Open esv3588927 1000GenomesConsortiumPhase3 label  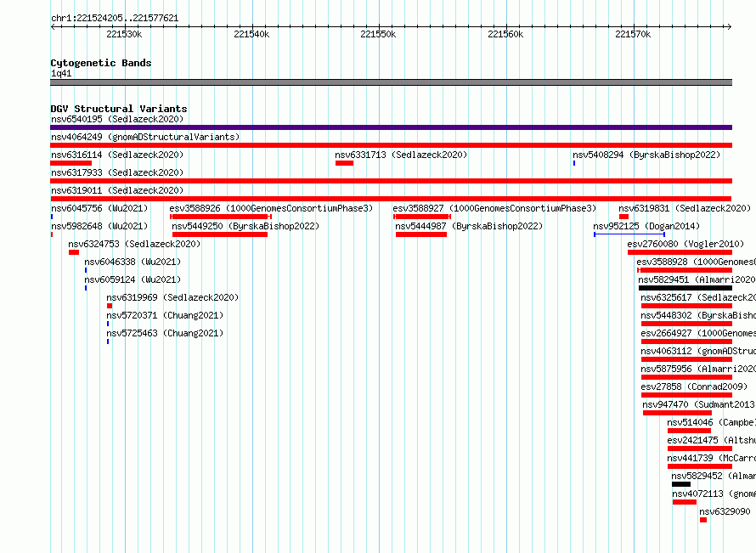[494, 208]
